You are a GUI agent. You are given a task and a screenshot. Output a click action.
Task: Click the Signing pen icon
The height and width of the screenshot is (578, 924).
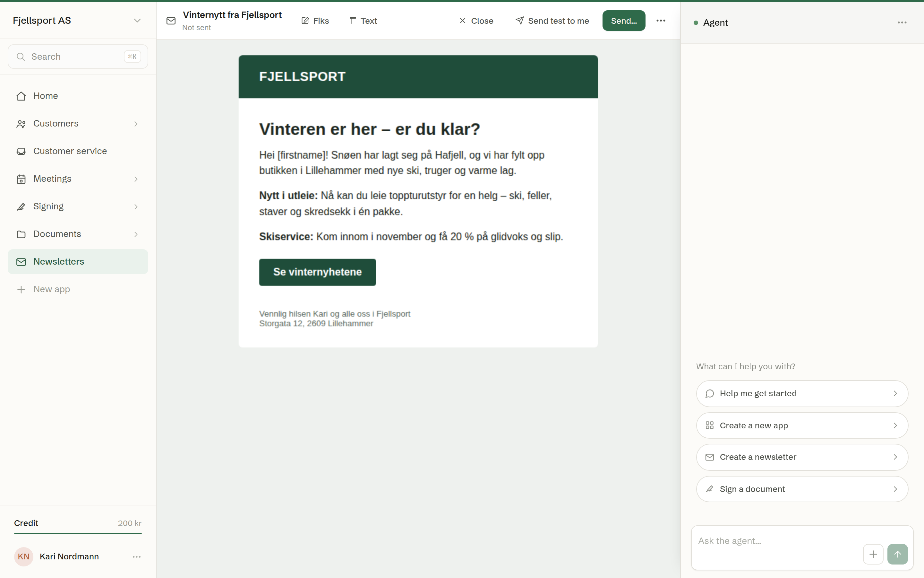click(21, 206)
